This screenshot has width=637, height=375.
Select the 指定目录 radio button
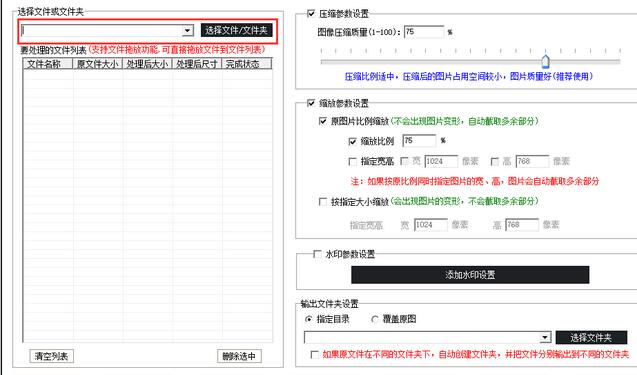pyautogui.click(x=309, y=319)
